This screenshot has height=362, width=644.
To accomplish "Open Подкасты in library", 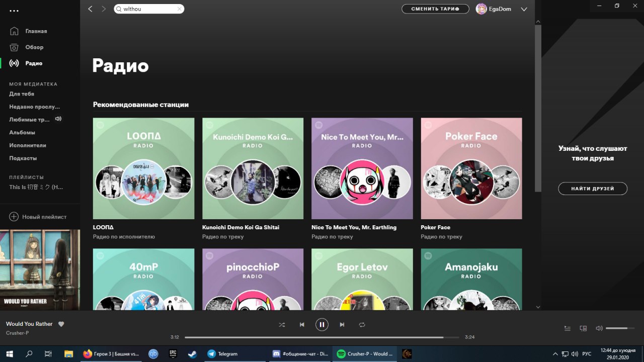I will pyautogui.click(x=23, y=158).
